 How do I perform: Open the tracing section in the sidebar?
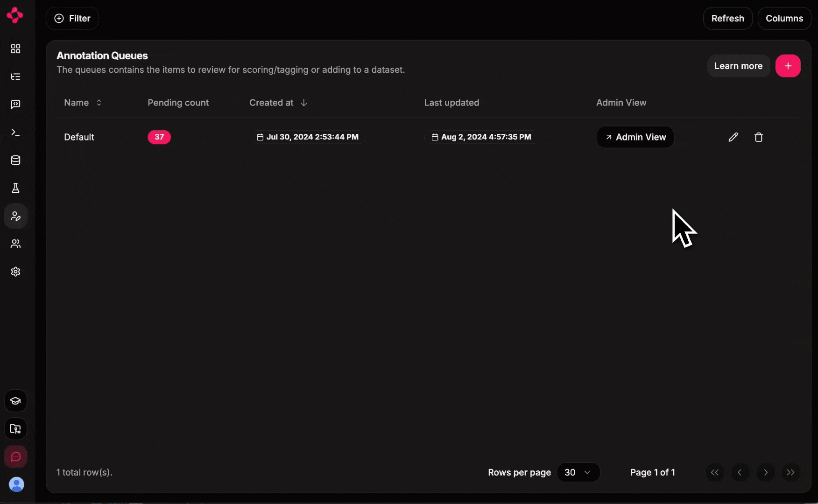tap(15, 77)
